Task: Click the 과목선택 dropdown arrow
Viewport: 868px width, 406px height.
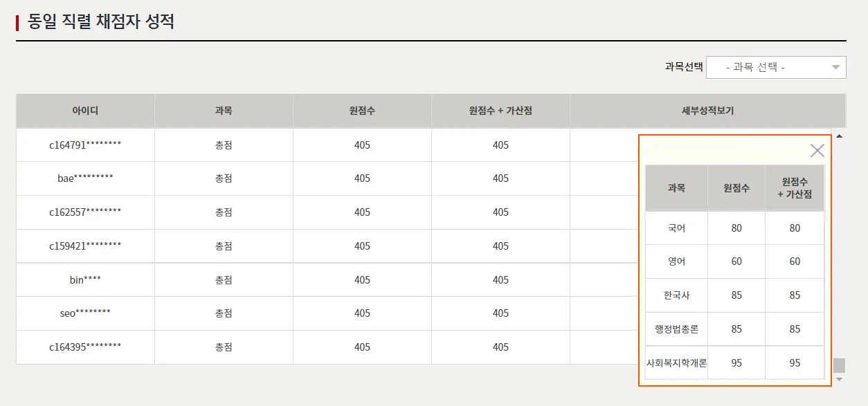Action: pos(835,67)
